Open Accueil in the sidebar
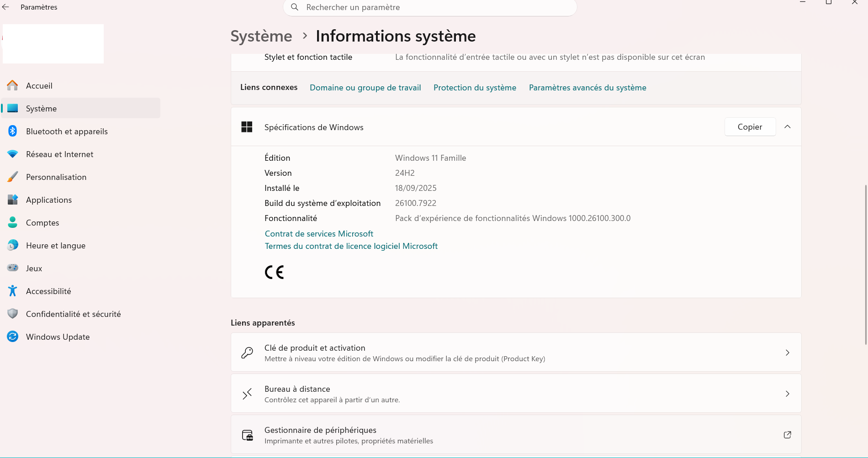This screenshot has height=458, width=868. 81,85
